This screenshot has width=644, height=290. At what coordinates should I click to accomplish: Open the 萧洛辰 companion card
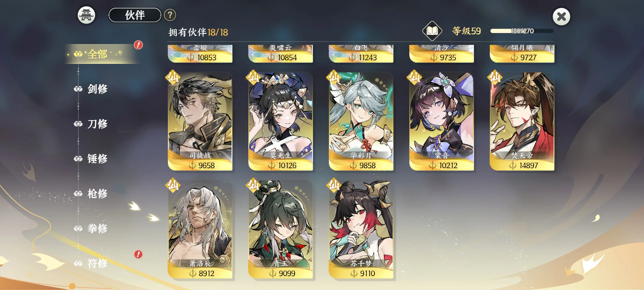[x=200, y=229]
